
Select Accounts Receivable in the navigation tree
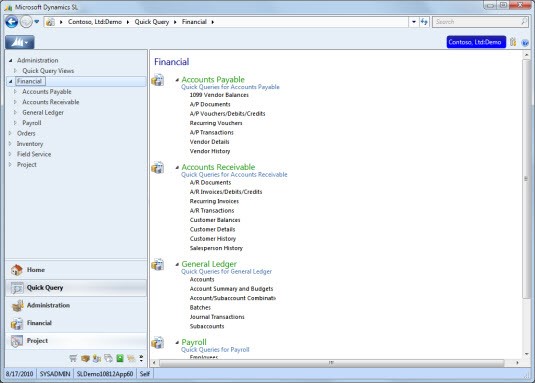(50, 102)
